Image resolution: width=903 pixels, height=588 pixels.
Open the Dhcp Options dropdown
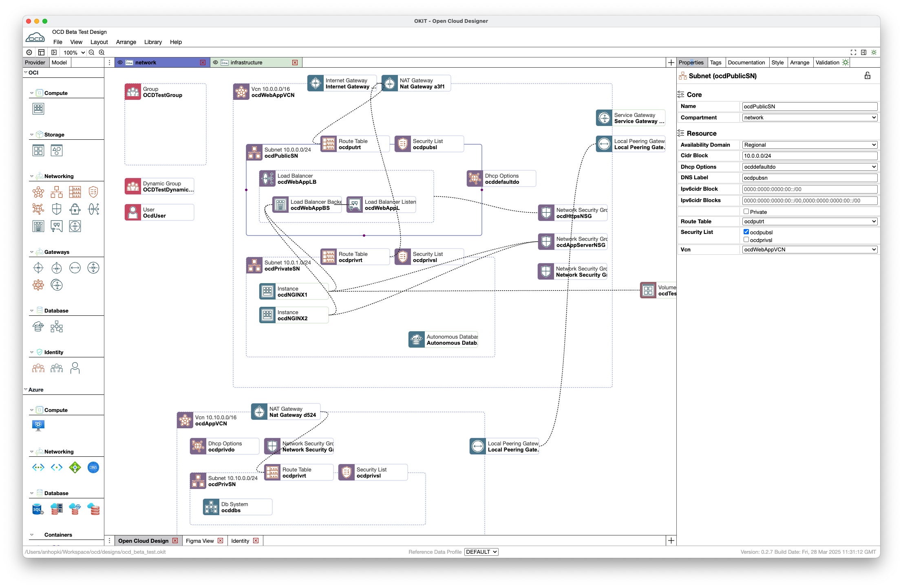pos(810,167)
